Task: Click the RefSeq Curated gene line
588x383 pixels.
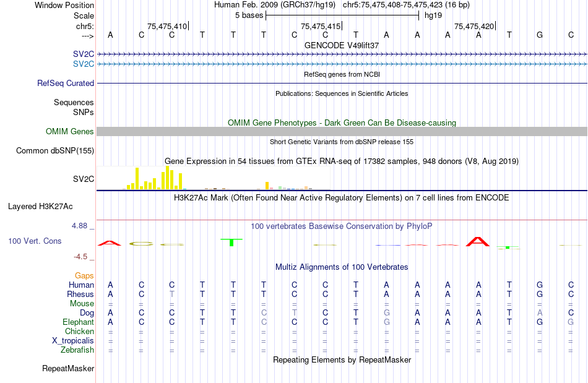Action: point(342,83)
